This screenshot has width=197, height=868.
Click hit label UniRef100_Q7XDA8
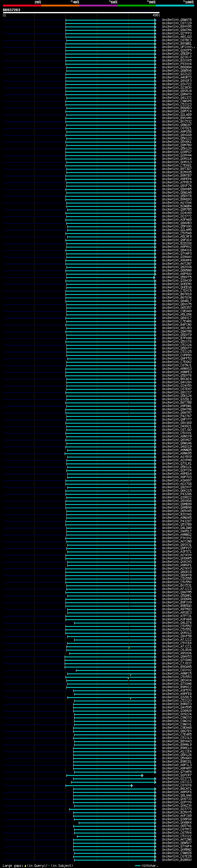tap(177, 660)
